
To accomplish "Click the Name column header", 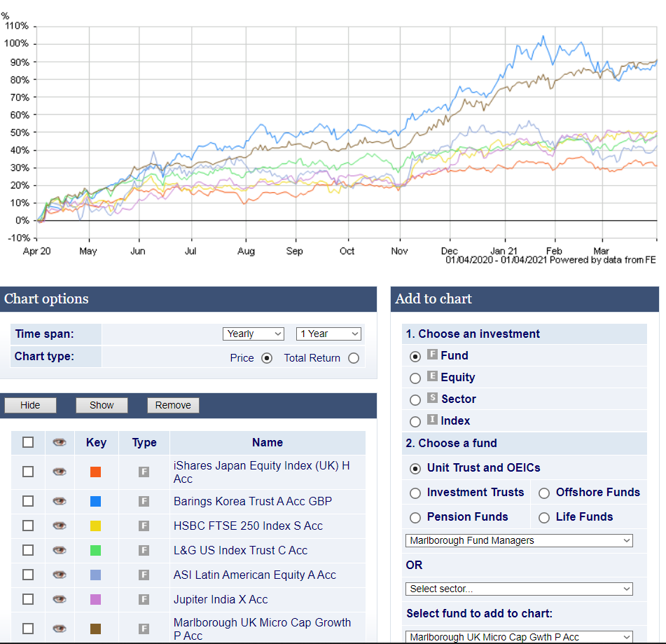I will click(268, 442).
